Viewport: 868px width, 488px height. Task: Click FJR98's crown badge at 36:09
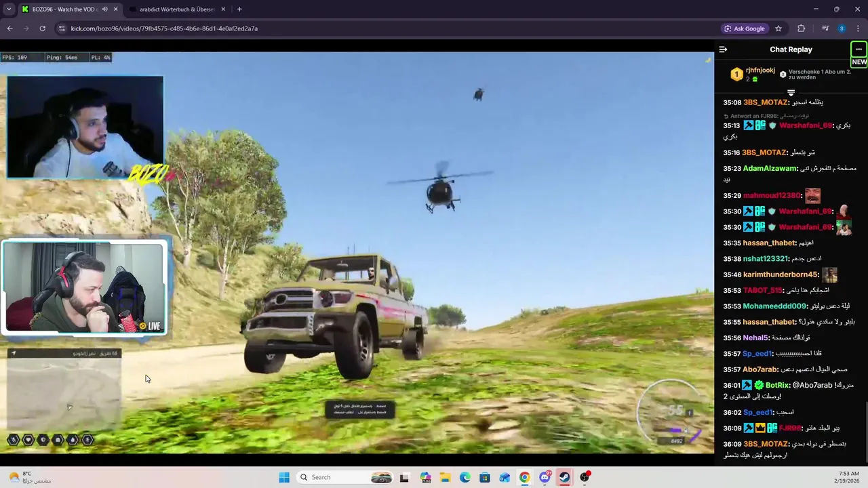click(760, 428)
